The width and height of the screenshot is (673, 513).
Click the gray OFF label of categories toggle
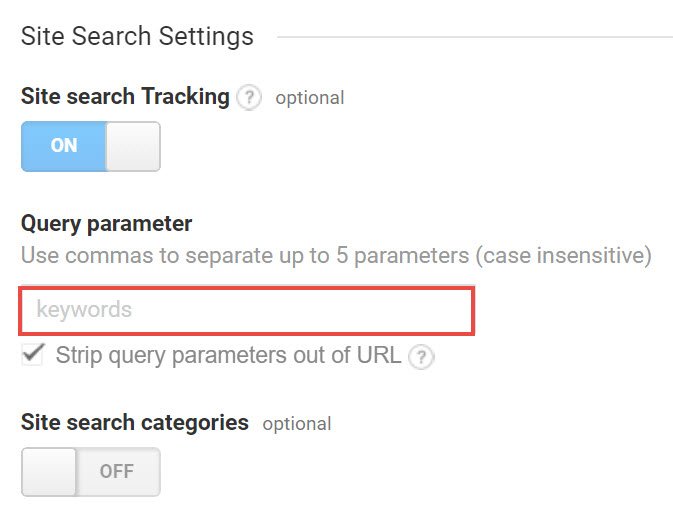click(117, 472)
